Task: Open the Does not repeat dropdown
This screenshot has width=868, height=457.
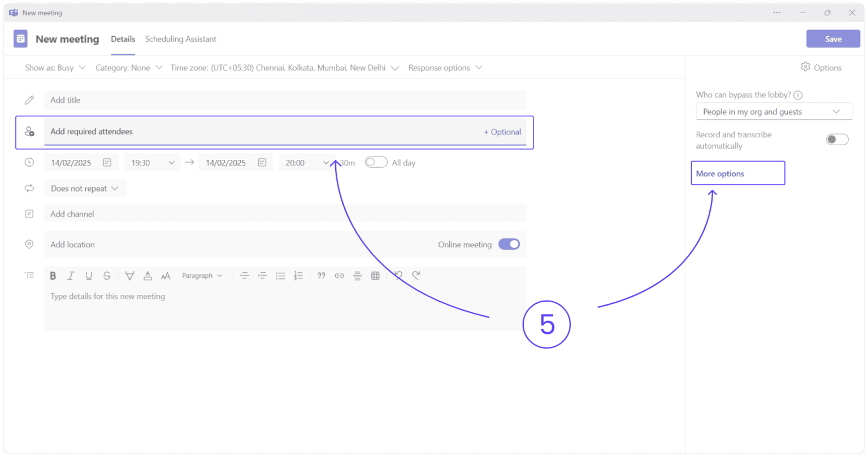Action: (x=84, y=188)
